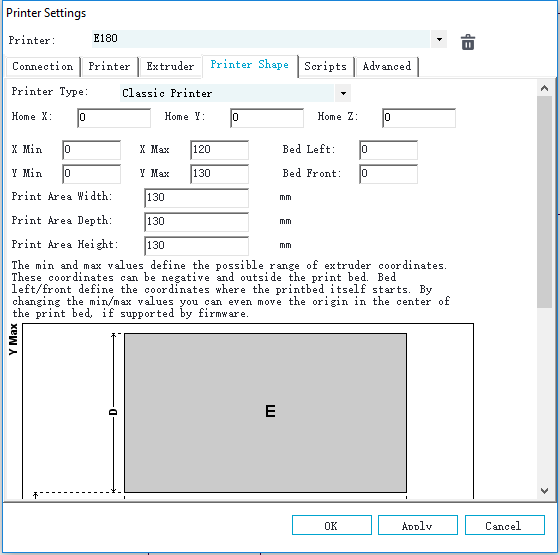Click the vertical scrollbar thumb
Image resolution: width=560 pixels, height=555 pixels.
[544, 202]
